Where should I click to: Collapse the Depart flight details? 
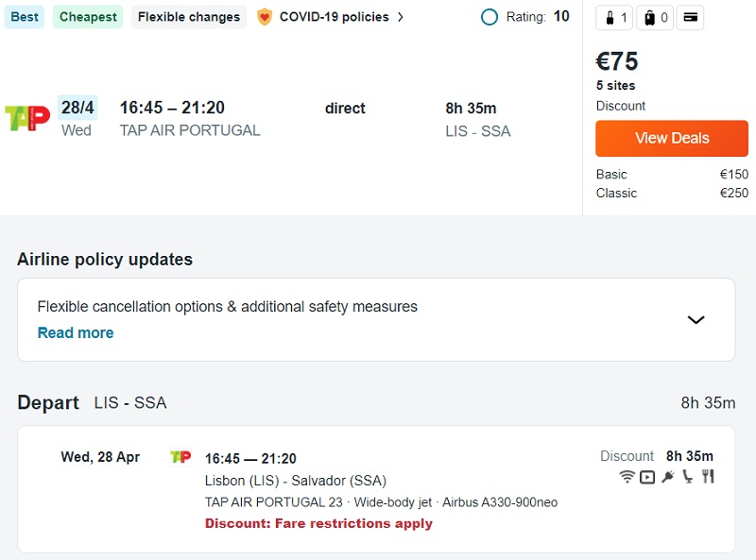48,402
